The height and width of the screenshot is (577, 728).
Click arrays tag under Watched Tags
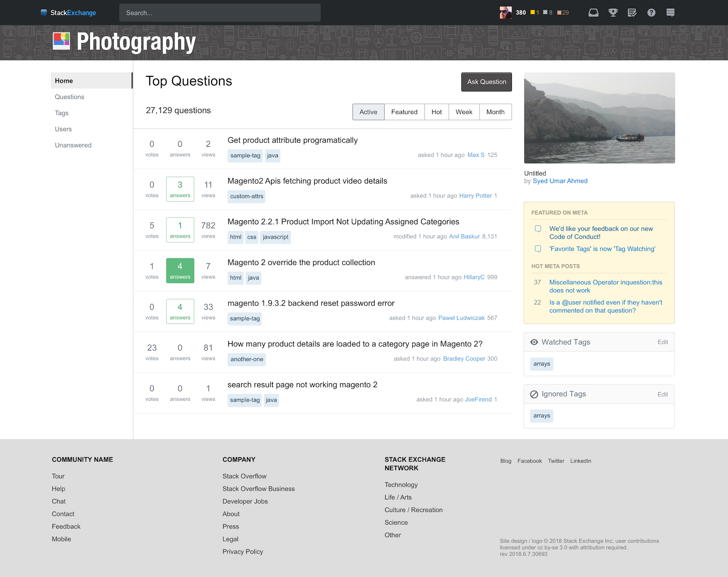pos(542,364)
